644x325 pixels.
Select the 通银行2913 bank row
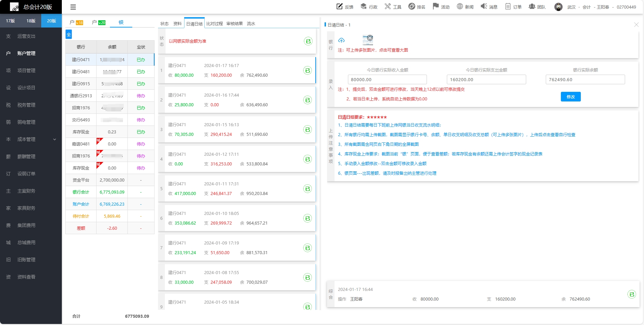110,96
